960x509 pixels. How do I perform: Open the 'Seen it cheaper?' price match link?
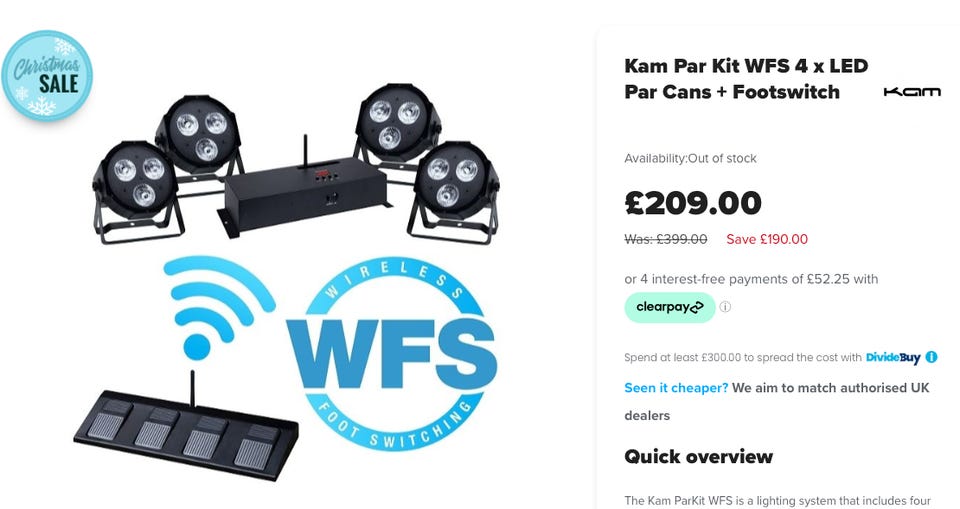click(676, 388)
